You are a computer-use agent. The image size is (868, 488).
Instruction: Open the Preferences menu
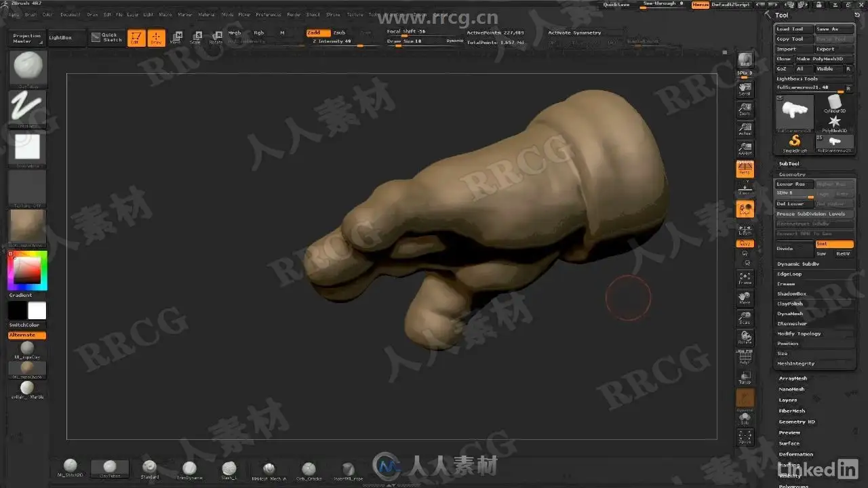(x=269, y=14)
